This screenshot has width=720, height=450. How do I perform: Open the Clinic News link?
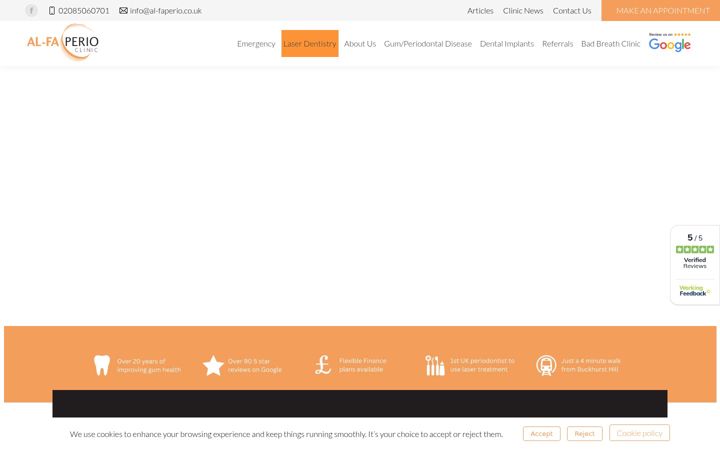[x=523, y=11]
